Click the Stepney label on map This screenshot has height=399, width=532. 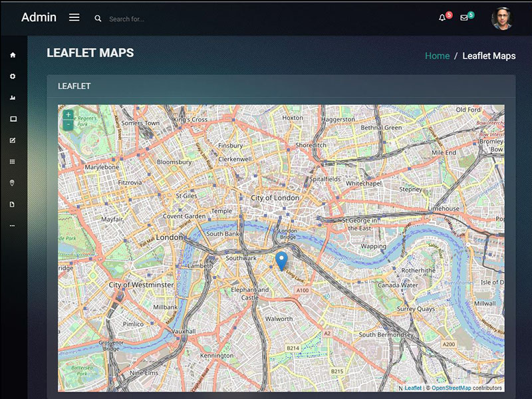410,189
